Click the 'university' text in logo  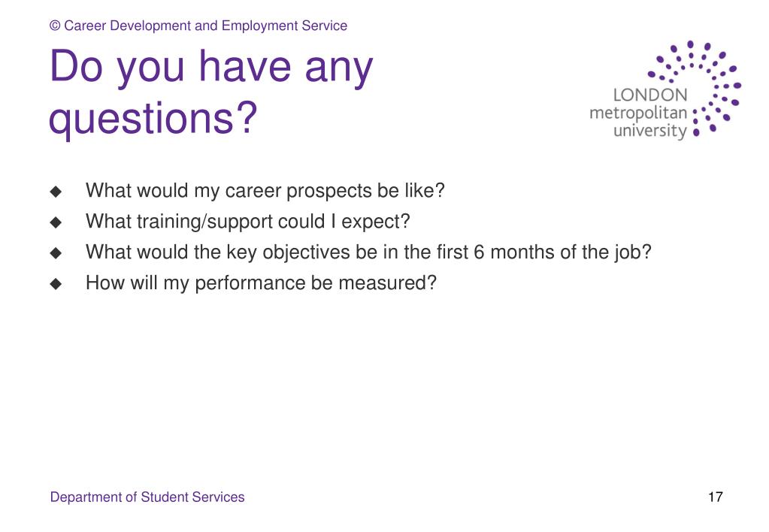[650, 131]
